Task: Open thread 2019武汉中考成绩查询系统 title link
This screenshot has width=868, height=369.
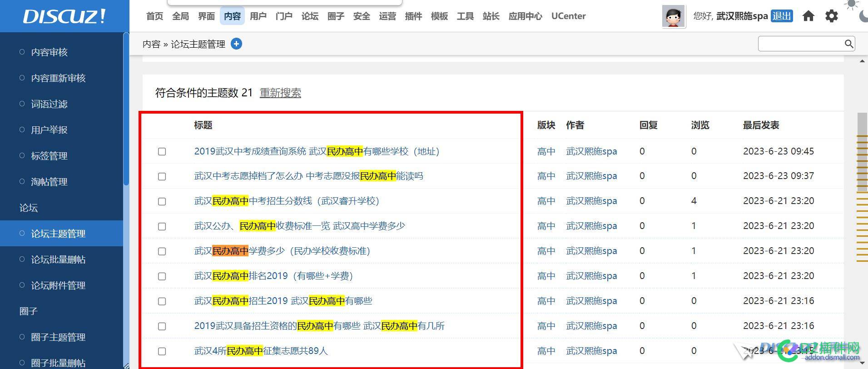Action: (x=317, y=151)
